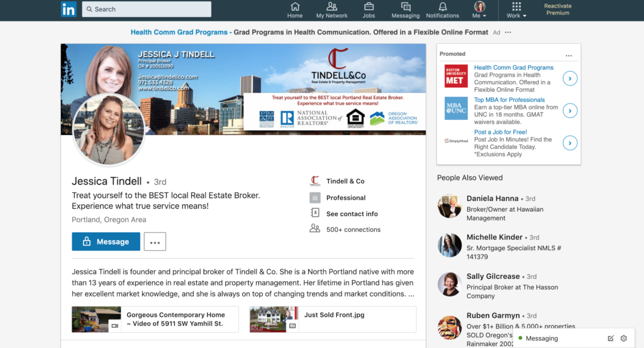
Task: Expand the truncated summary ellipsis
Action: coord(411,294)
